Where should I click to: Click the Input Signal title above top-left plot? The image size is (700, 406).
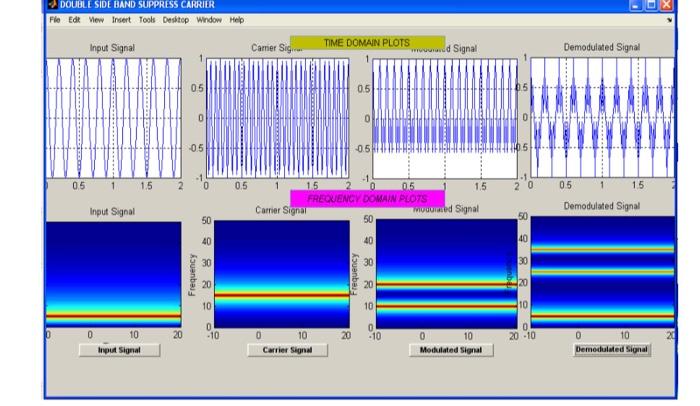point(112,48)
